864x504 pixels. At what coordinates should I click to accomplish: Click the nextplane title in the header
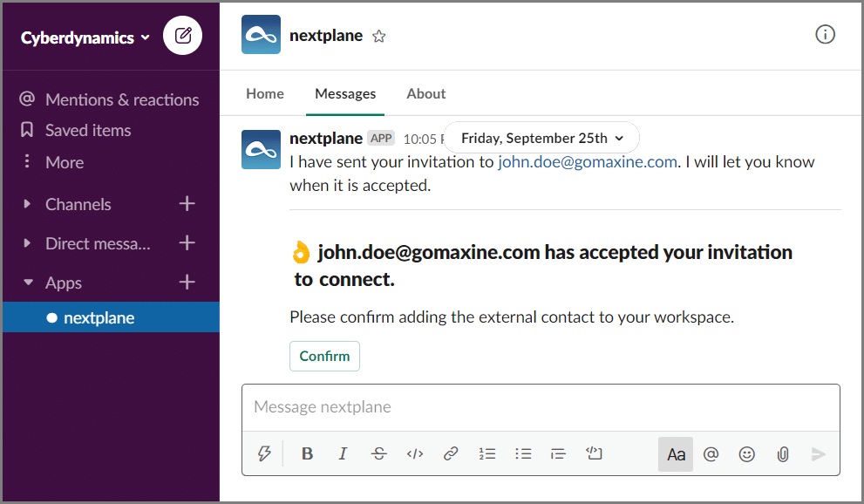[326, 36]
